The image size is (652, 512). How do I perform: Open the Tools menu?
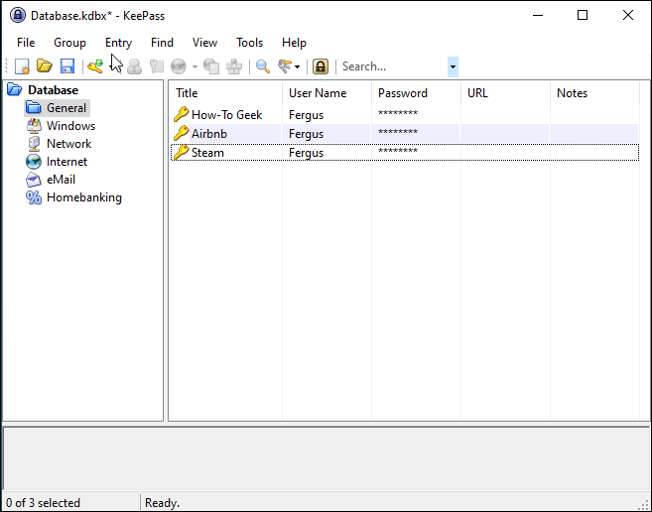tap(249, 43)
